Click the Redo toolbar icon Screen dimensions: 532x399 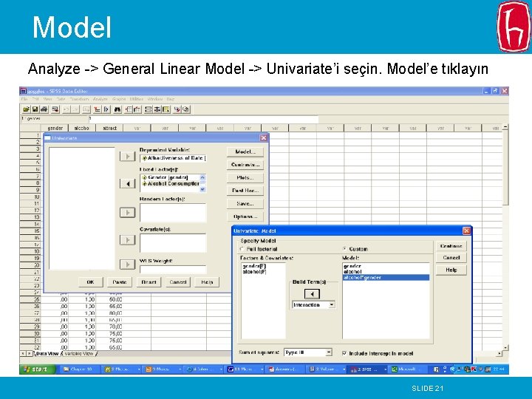[x=75, y=109]
